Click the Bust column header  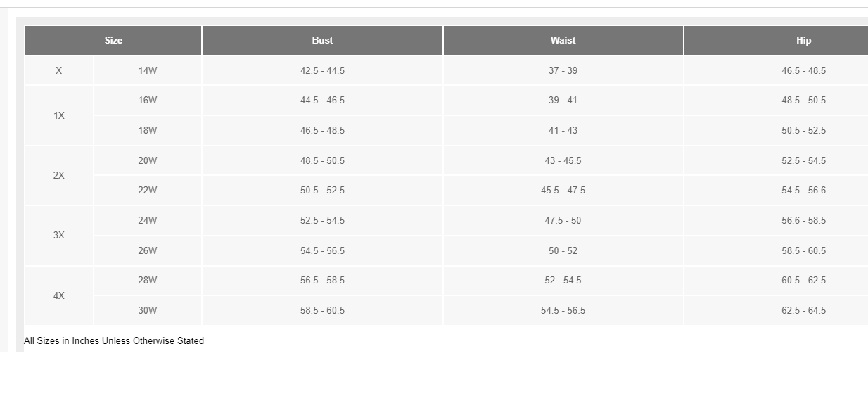(x=322, y=40)
